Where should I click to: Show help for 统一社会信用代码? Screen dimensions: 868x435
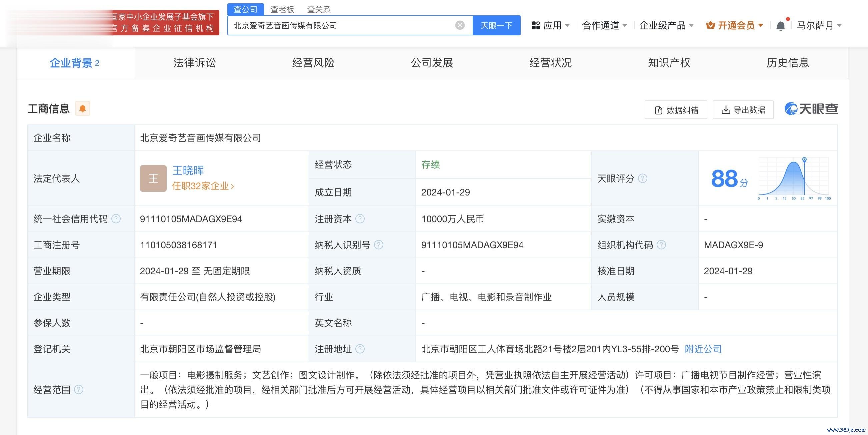point(116,219)
